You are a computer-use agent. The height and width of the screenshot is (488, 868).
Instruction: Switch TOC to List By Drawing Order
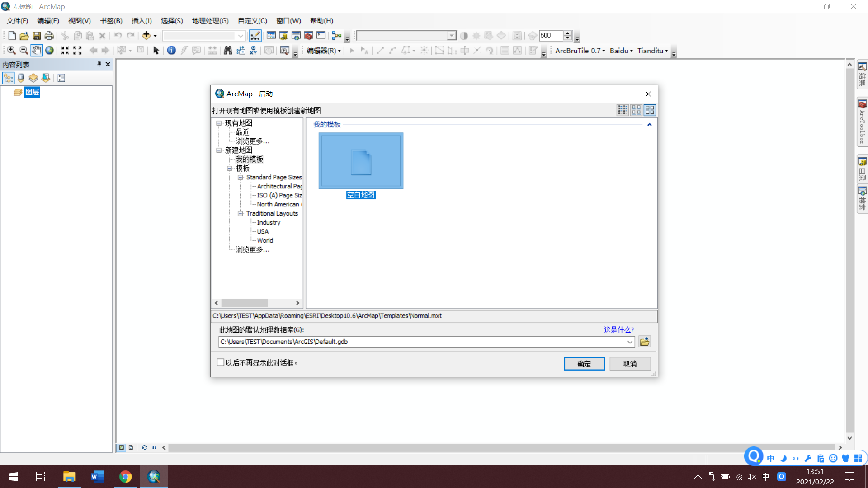[9, 78]
